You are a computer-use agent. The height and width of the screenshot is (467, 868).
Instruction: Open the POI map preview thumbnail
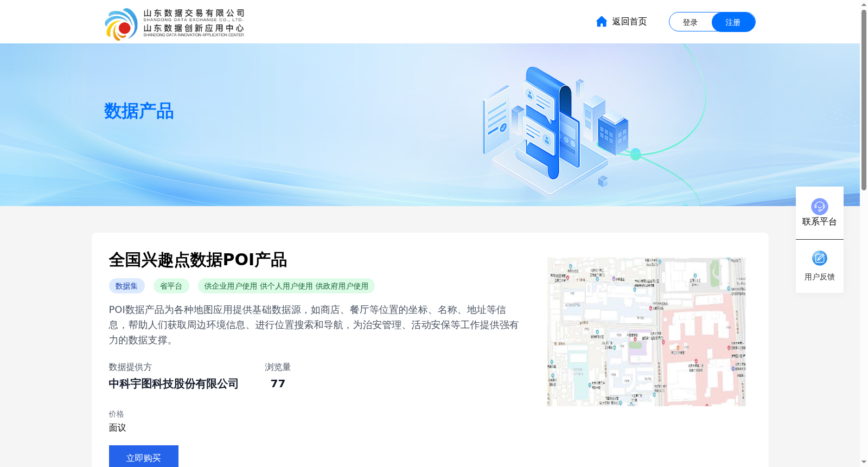[646, 332]
